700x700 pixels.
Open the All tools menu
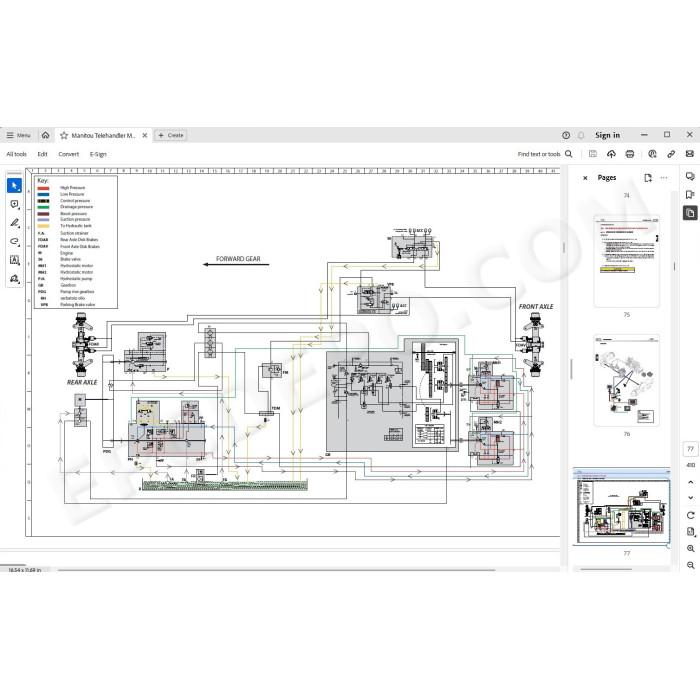coord(17,154)
